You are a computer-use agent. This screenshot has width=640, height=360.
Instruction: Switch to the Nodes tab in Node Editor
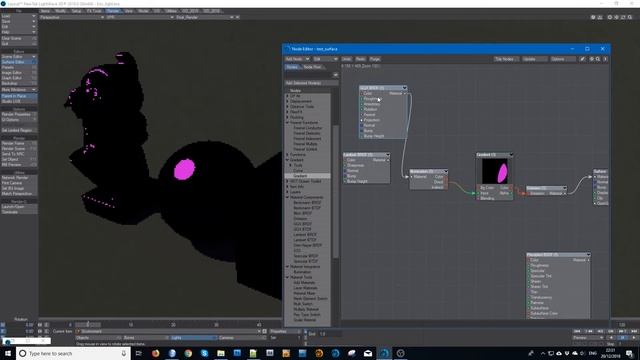coord(292,67)
